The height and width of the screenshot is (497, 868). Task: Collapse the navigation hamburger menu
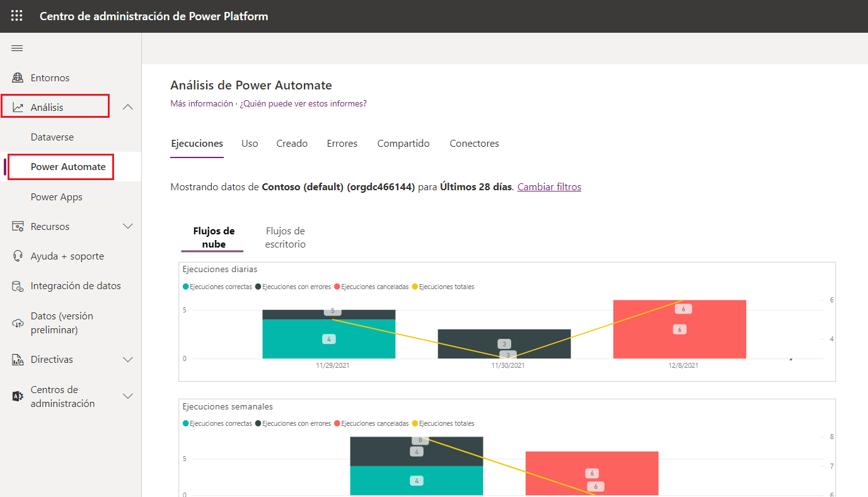pos(17,49)
